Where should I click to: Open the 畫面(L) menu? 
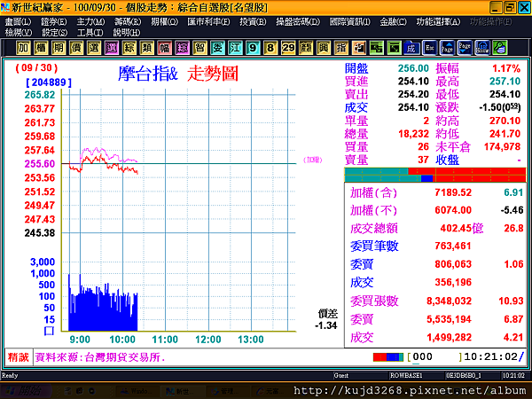(18, 21)
